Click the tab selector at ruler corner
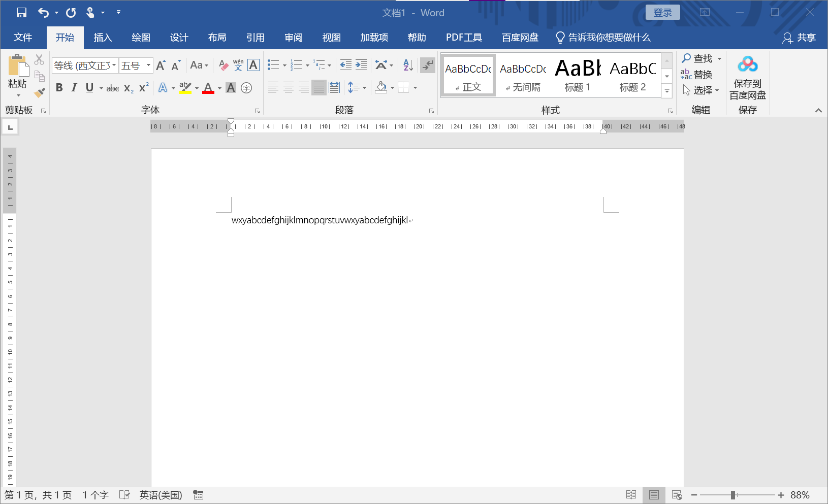 point(10,127)
